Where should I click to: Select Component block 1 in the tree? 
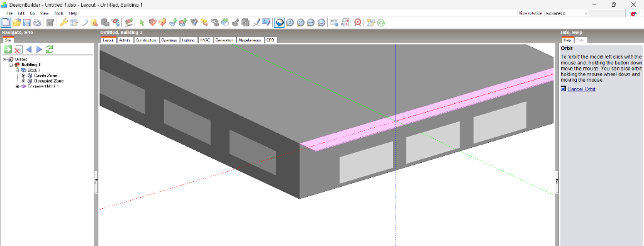pyautogui.click(x=43, y=86)
